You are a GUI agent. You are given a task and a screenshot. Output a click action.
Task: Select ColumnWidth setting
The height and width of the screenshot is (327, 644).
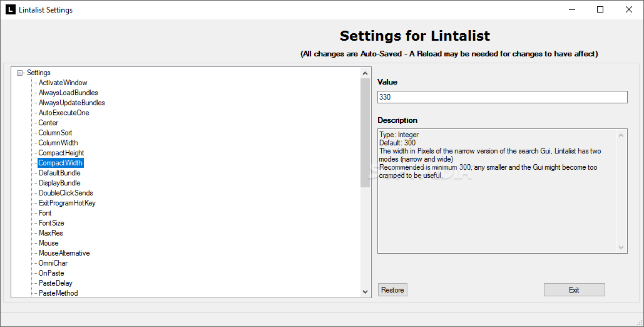[x=58, y=143]
